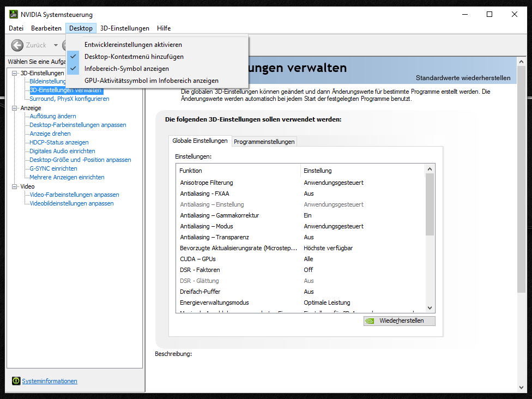Click 'Optimale Leistung' setting value
Screen dimensions: 532x399
point(327,303)
